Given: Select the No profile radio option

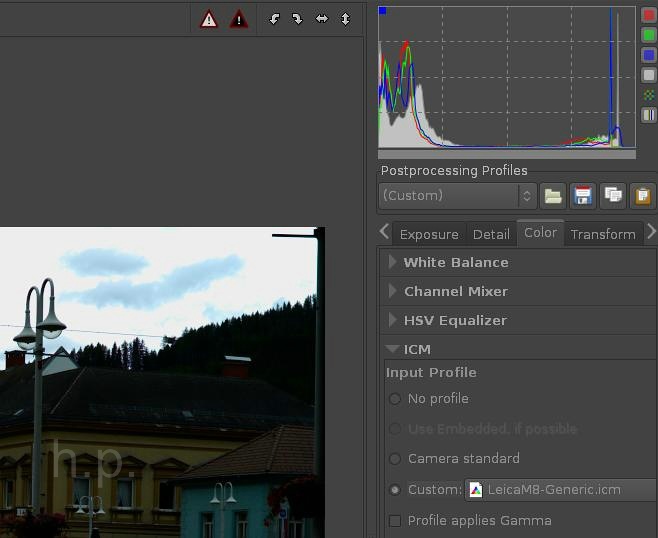Looking at the screenshot, I should [395, 399].
